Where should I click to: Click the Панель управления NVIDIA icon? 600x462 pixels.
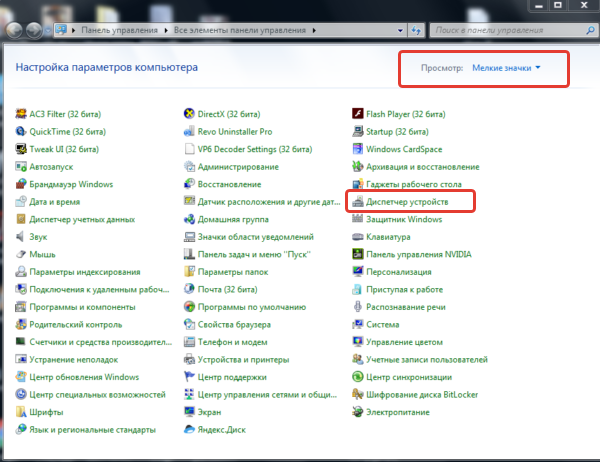click(358, 254)
